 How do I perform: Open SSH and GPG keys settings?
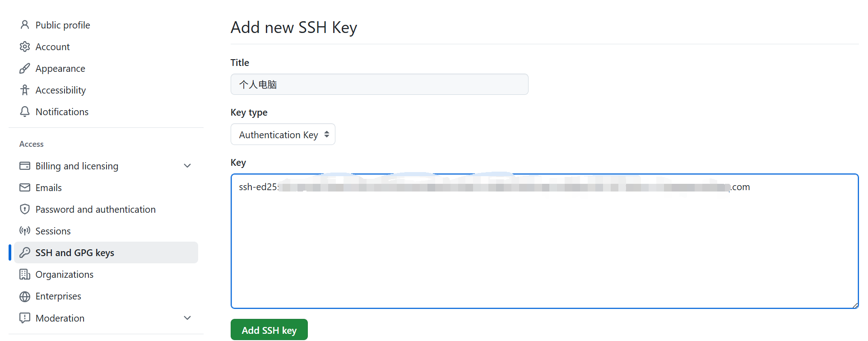coord(75,253)
